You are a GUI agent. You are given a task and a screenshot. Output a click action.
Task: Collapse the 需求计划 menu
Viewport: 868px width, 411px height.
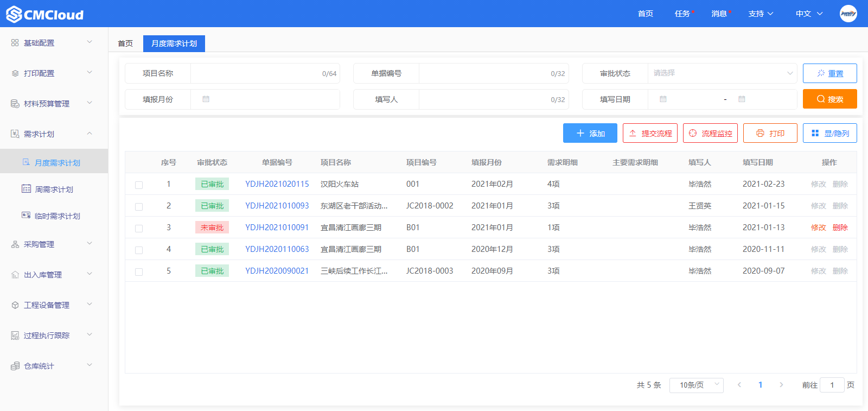coord(90,133)
